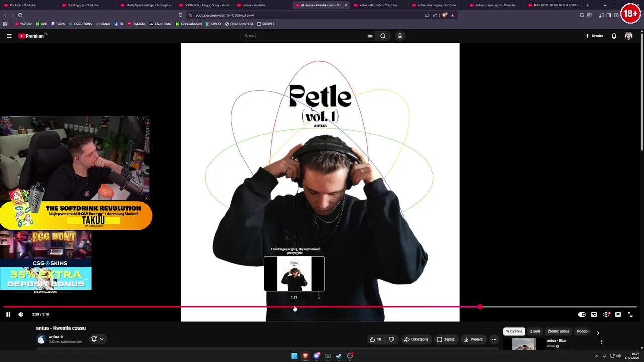Toggle the autoplay switch in player
The image size is (644, 362).
582,314
